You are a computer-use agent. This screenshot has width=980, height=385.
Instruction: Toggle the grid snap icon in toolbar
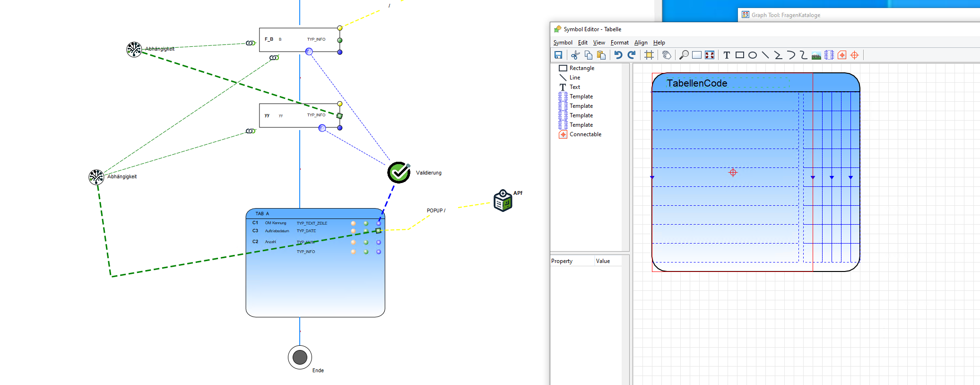(649, 55)
